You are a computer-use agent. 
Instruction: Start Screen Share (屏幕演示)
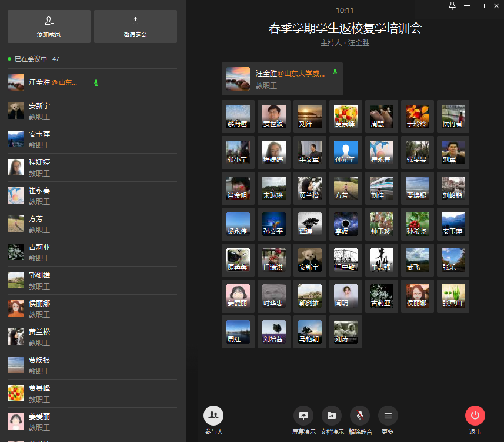(x=303, y=416)
